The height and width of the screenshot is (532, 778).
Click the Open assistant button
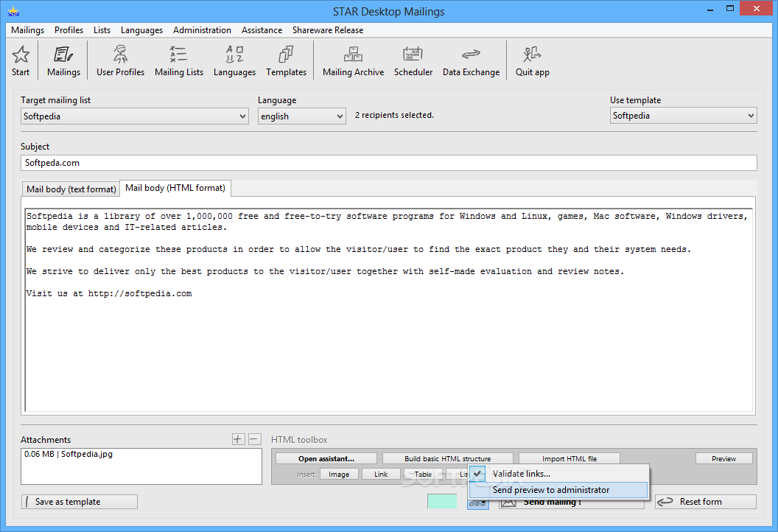[326, 458]
